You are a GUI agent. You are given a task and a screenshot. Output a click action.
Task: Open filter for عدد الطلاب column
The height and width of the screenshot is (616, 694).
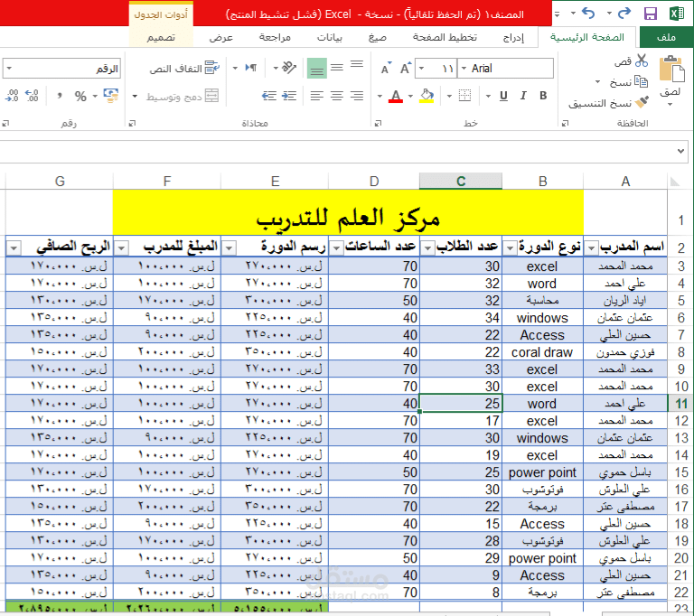427,248
